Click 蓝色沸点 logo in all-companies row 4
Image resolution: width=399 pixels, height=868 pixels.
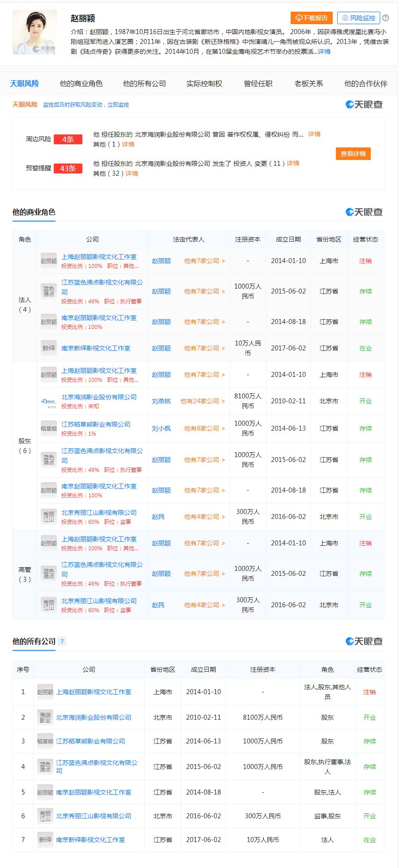(x=45, y=767)
